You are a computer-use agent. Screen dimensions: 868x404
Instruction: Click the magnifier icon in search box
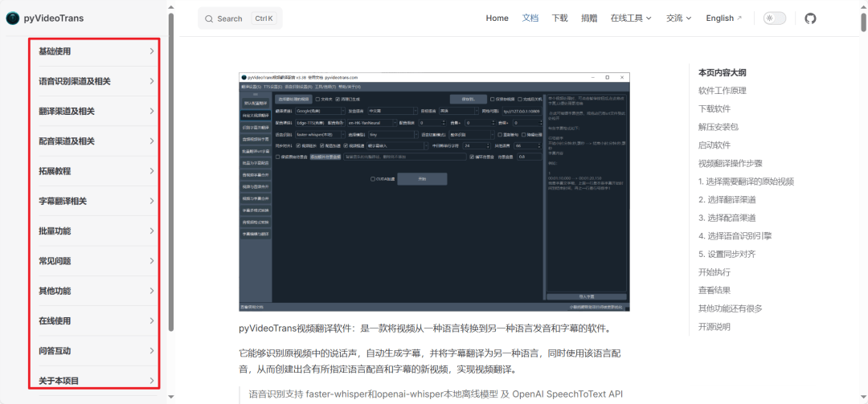click(x=209, y=18)
